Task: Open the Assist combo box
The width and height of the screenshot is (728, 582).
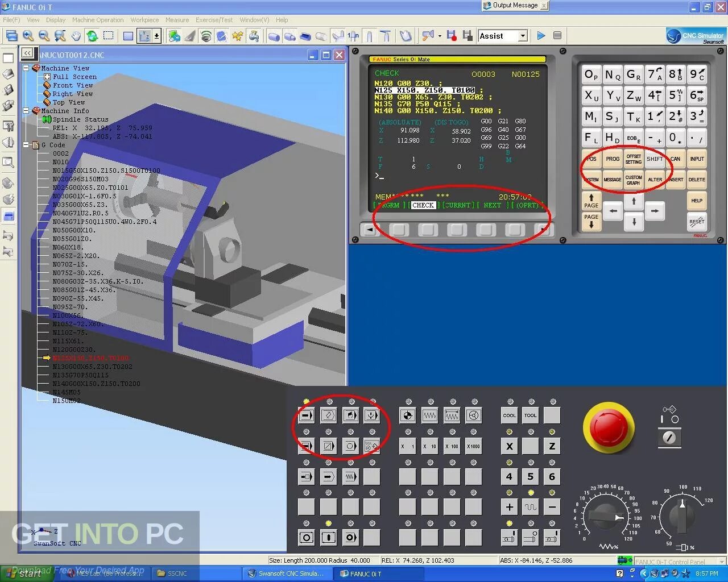Action: (x=503, y=36)
